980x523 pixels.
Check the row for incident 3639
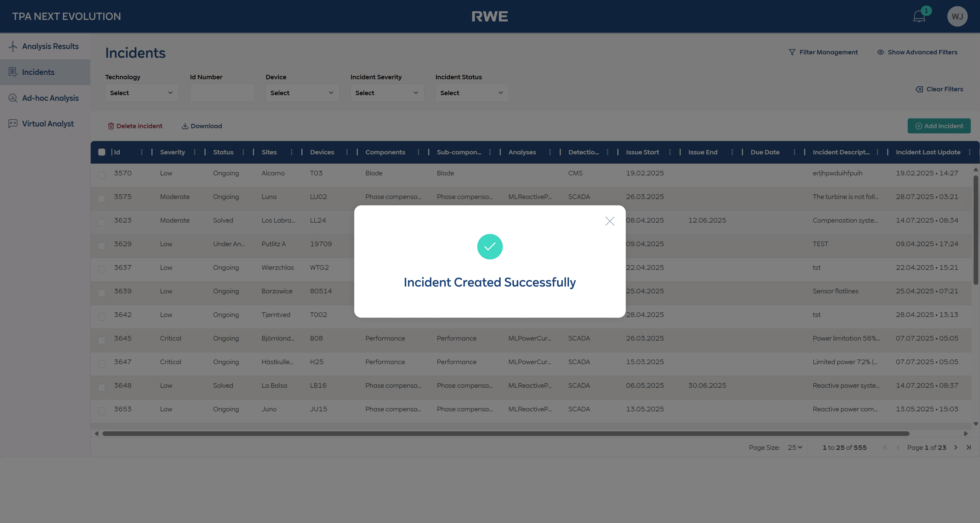(x=102, y=293)
